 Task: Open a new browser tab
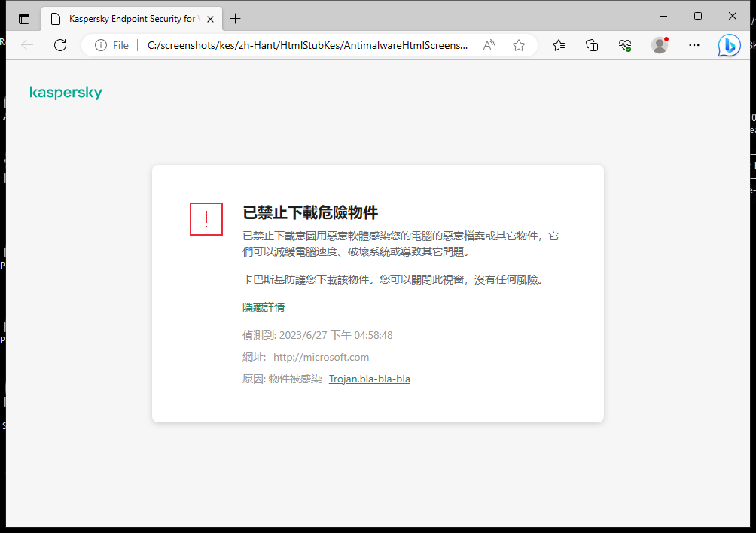[234, 18]
